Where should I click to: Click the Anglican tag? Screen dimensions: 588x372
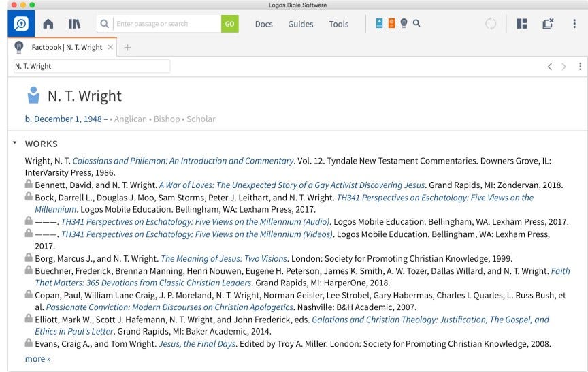(131, 119)
